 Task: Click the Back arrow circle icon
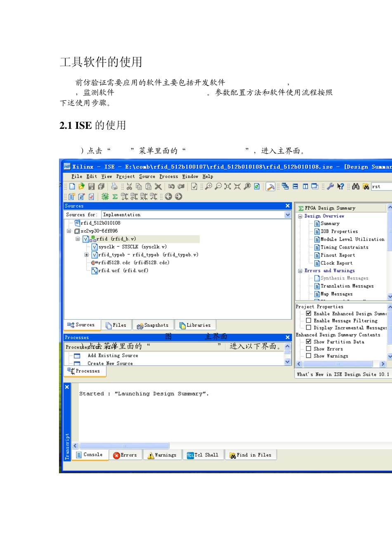tap(168, 197)
